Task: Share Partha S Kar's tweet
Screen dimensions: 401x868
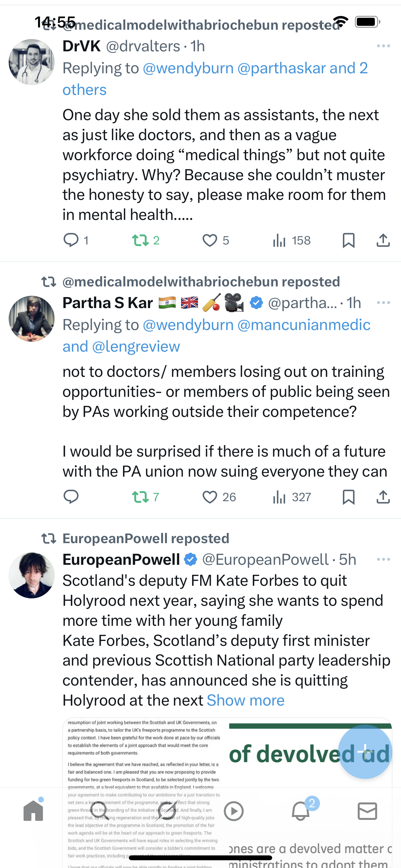Action: click(x=383, y=497)
